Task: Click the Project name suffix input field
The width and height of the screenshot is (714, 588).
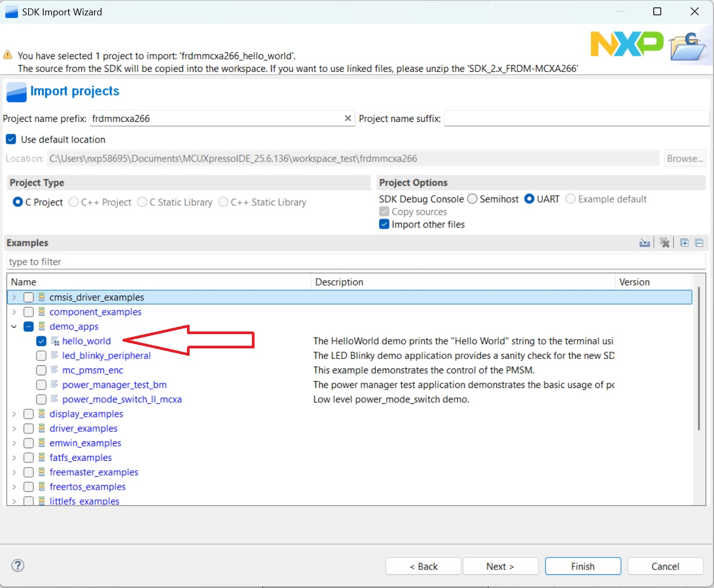Action: click(x=576, y=118)
